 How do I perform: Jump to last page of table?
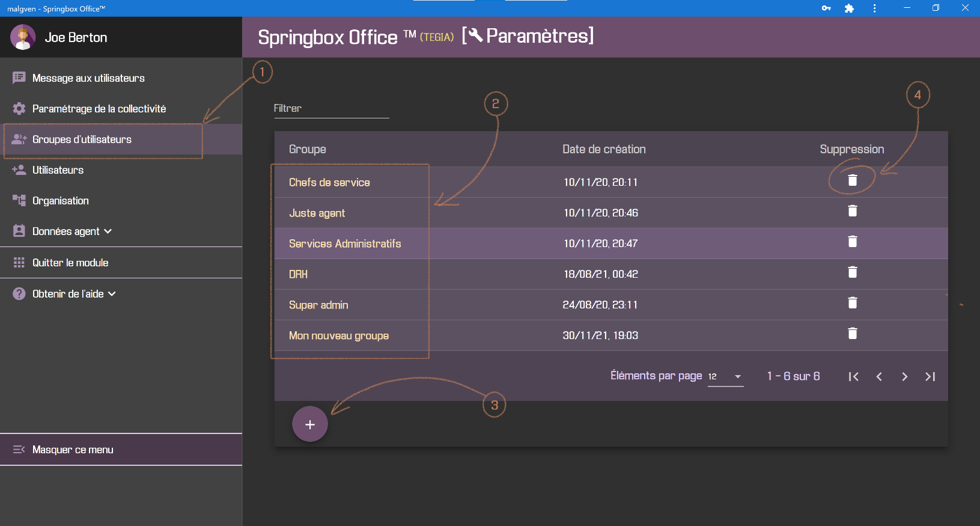930,376
